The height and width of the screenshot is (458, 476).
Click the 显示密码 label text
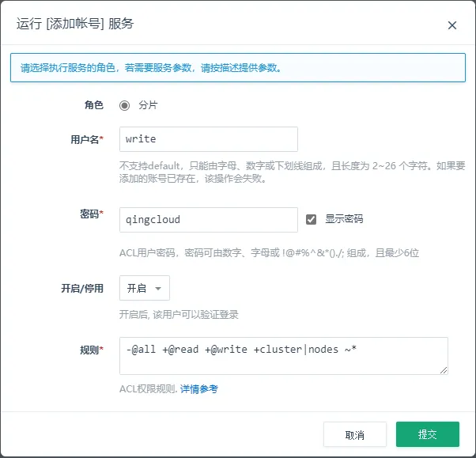344,219
